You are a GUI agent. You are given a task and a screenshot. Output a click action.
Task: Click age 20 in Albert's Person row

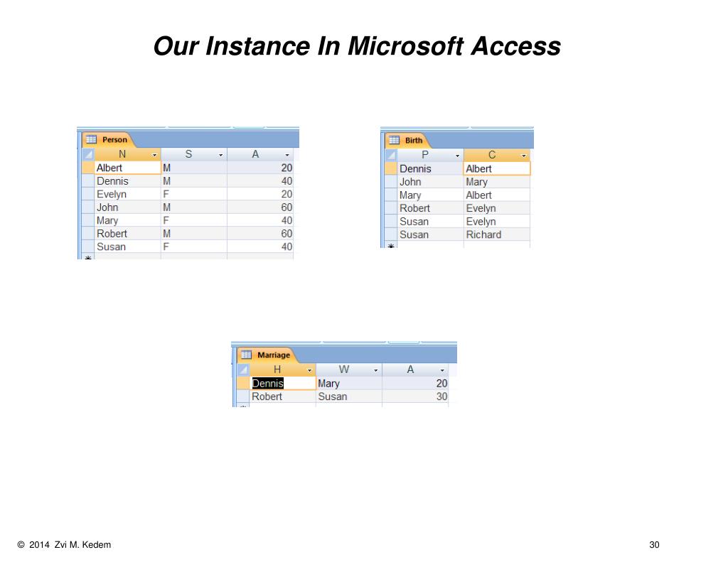(x=260, y=168)
